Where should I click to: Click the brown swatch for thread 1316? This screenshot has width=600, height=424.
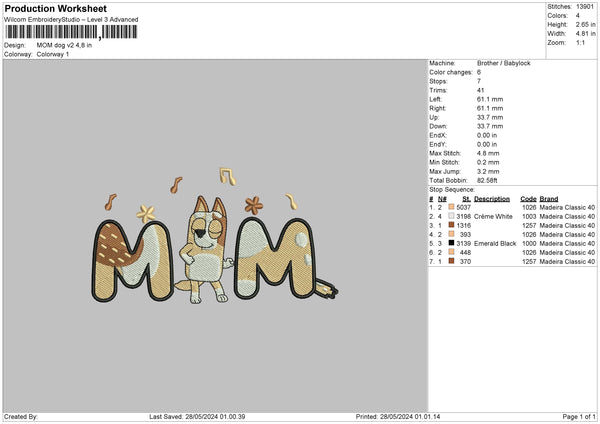(x=451, y=225)
